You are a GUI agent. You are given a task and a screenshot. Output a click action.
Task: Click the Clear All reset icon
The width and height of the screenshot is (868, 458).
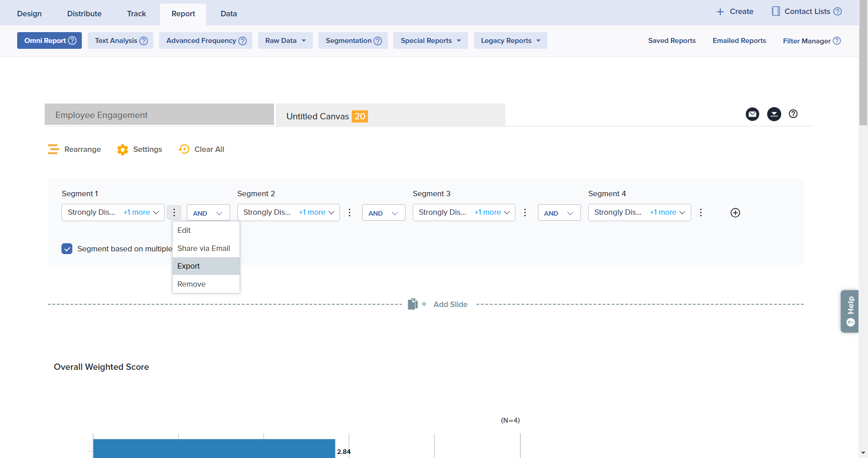tap(184, 149)
